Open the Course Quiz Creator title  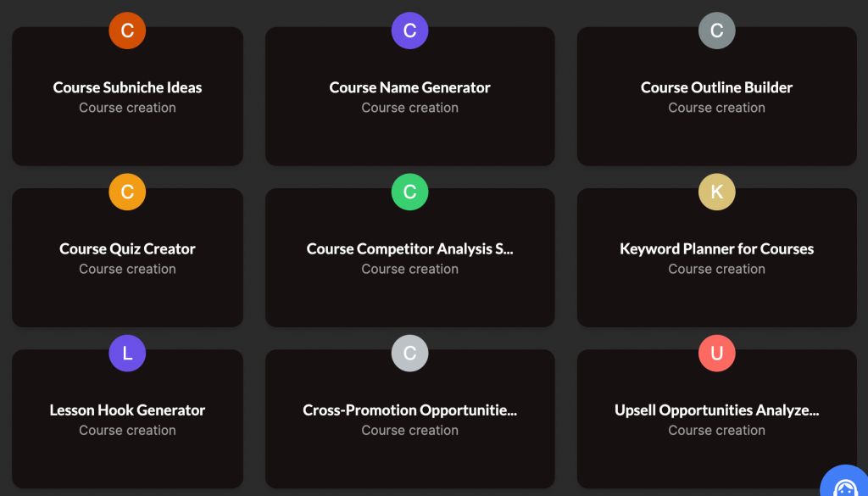(x=127, y=249)
